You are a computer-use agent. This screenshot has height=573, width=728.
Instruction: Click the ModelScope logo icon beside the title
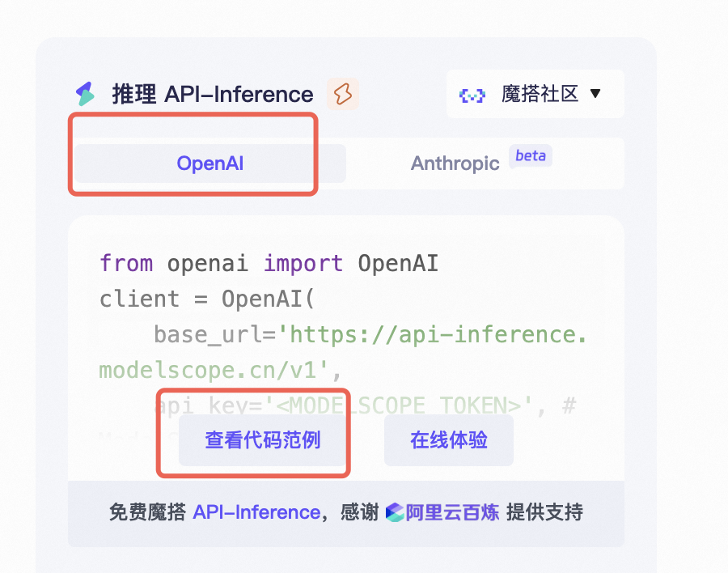click(86, 93)
